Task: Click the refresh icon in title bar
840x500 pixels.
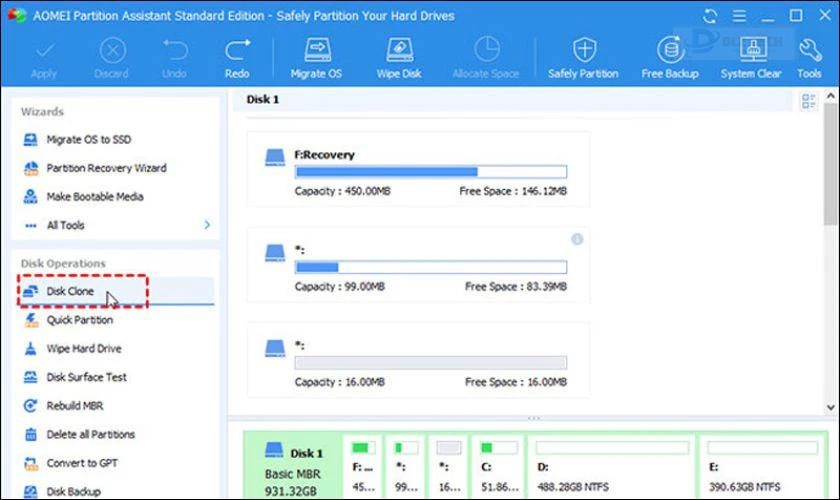Action: 710,16
